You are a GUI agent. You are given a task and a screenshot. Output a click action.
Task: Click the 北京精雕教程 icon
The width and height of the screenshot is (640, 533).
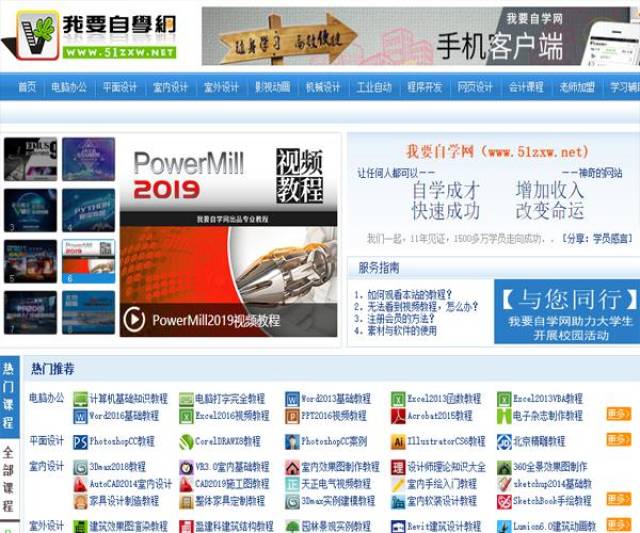pos(504,442)
